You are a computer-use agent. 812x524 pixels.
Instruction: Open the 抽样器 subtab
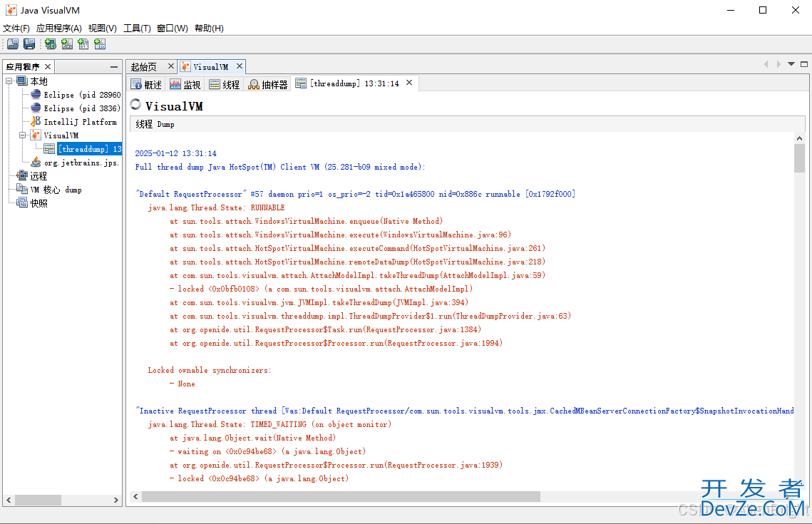coord(268,84)
